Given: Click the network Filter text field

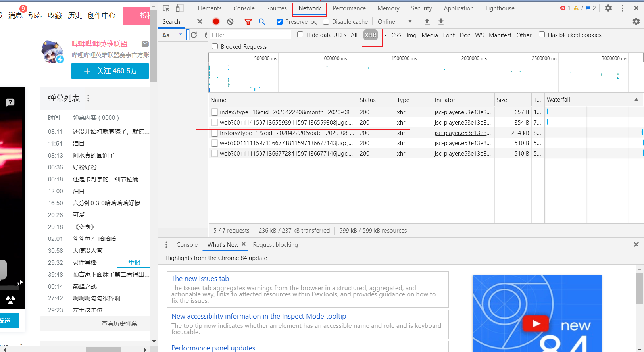Looking at the screenshot, I should (x=250, y=35).
